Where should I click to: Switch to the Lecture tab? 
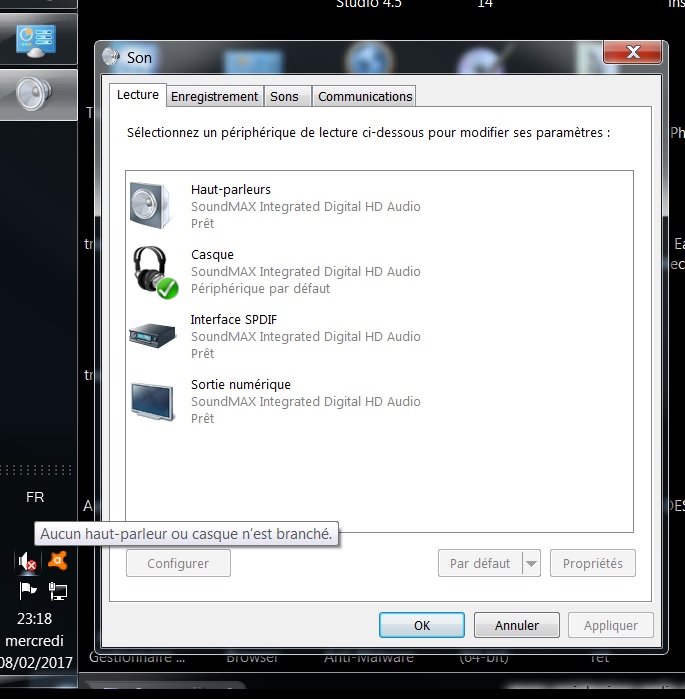point(138,95)
